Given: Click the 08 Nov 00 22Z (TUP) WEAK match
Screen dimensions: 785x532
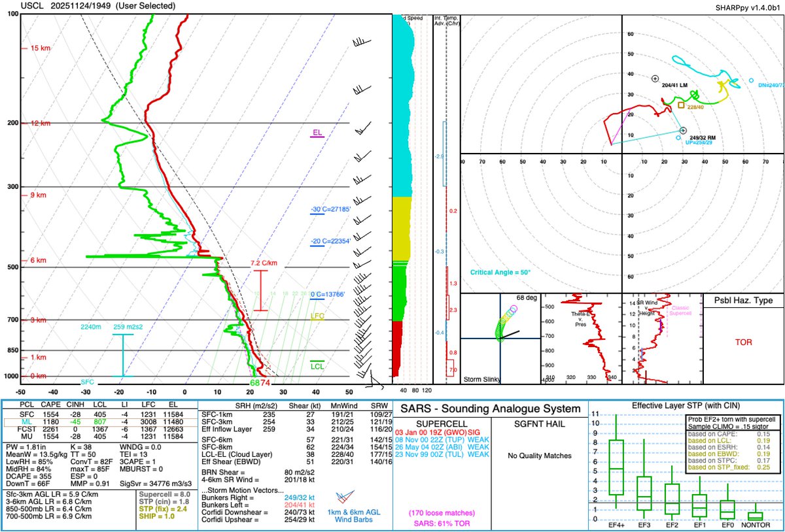Looking at the screenshot, I should pos(442,440).
